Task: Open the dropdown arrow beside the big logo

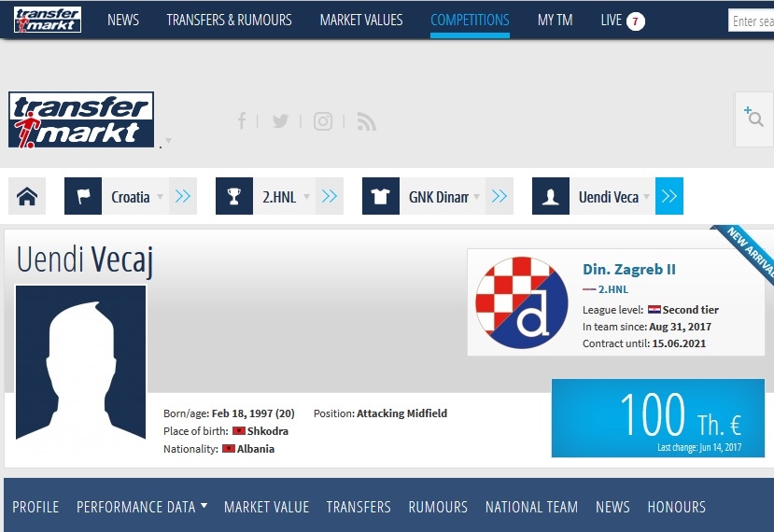Action: click(168, 141)
